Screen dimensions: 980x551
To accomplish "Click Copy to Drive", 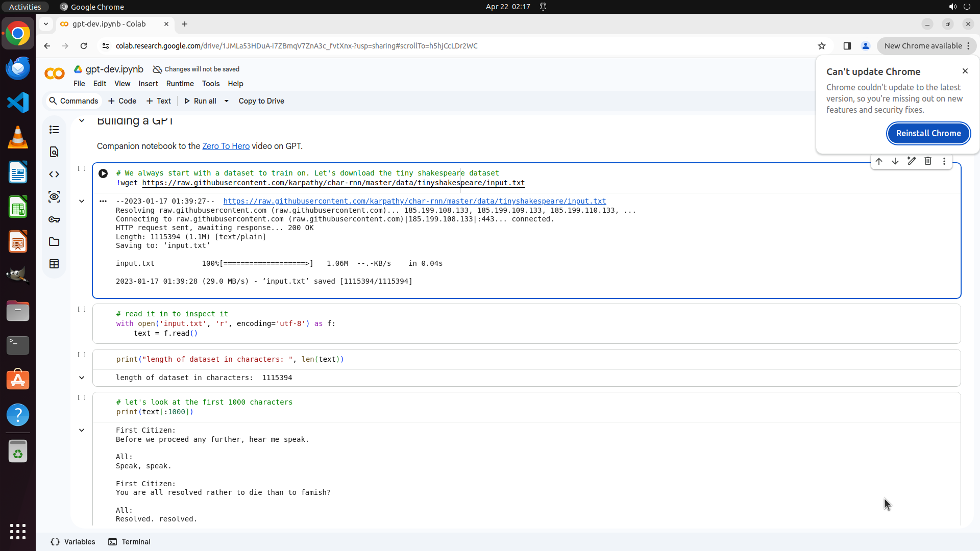I will click(261, 101).
